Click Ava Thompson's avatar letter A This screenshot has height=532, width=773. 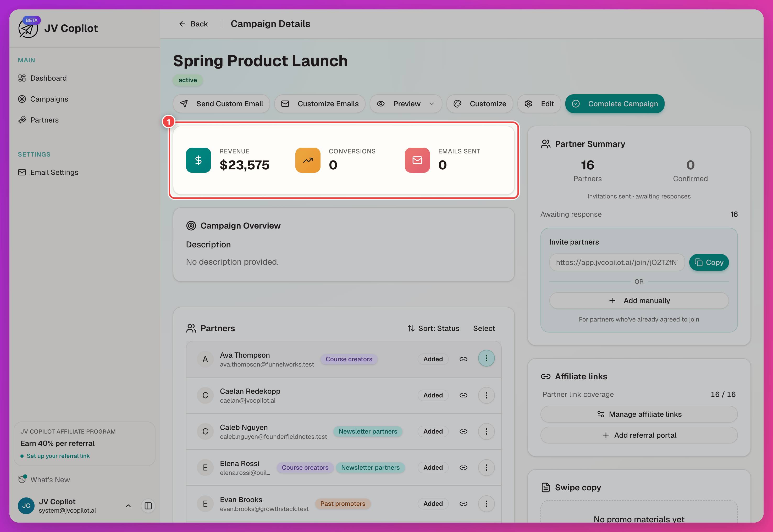tap(205, 359)
